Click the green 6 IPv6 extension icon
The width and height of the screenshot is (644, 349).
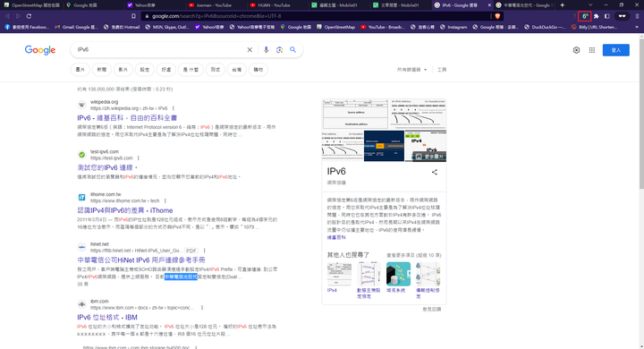point(584,16)
